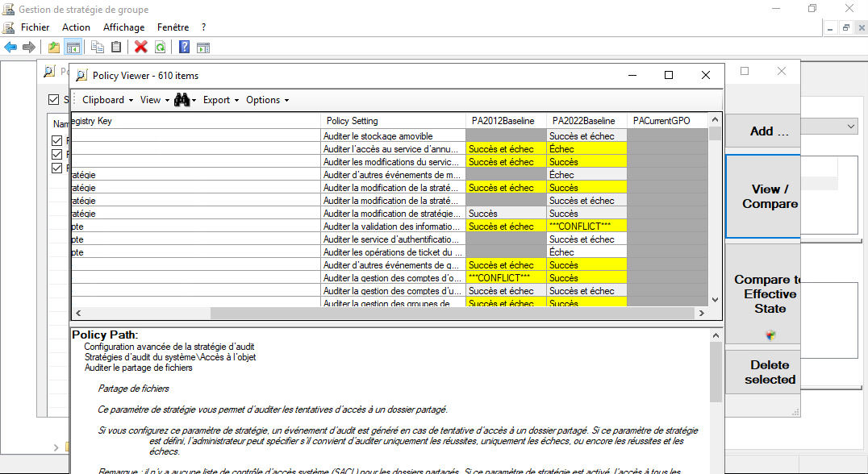This screenshot has width=868, height=474.
Task: Click the Refresh icon in the MMC toolbar
Action: 160,47
